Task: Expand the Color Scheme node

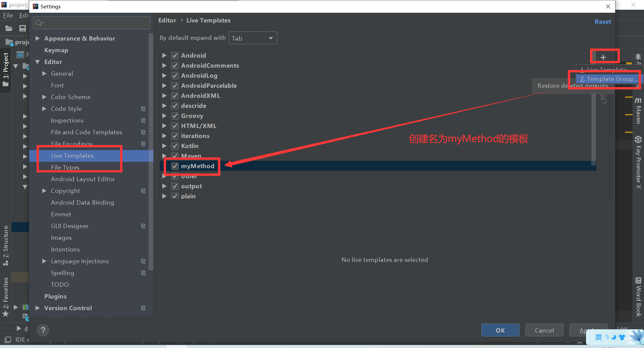Action: [44, 97]
